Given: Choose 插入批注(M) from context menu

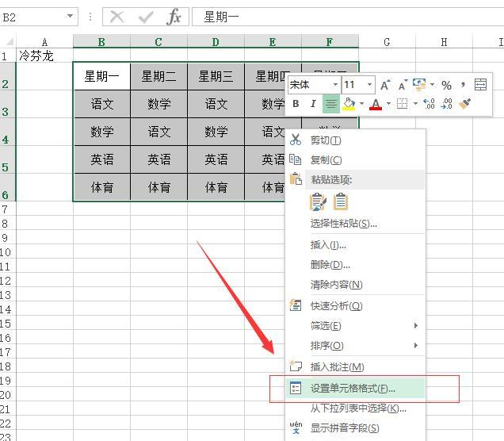Looking at the screenshot, I should coord(355,366).
